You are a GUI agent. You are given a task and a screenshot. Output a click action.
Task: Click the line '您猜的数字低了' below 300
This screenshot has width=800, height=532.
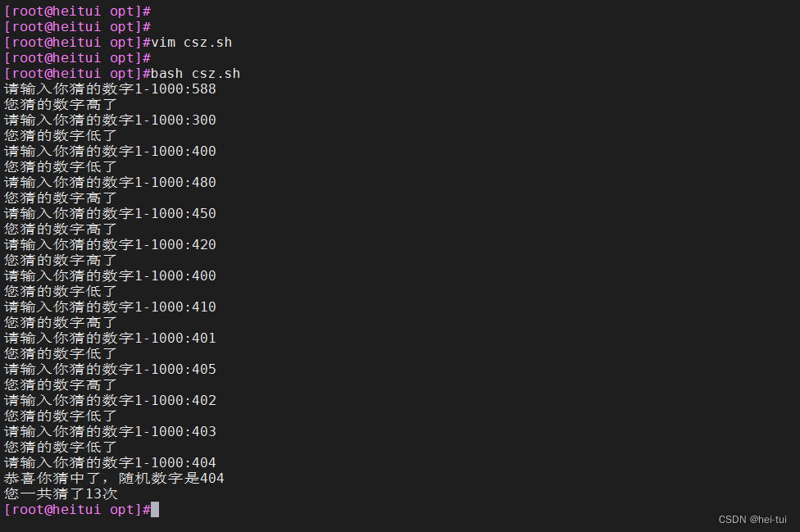click(x=59, y=135)
